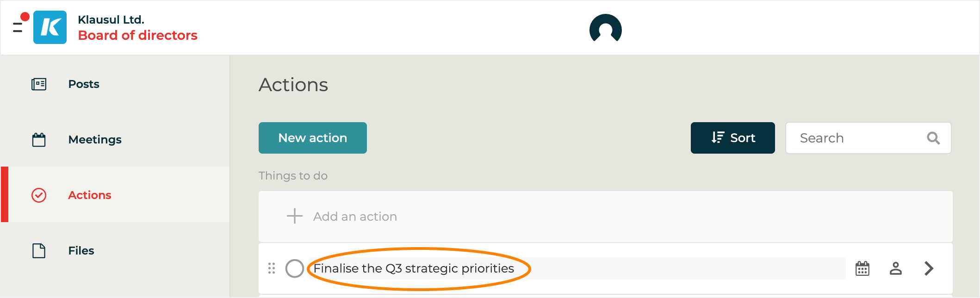Mark Finalise Q3 strategic priorities as done
Image resolution: width=980 pixels, height=298 pixels.
[x=294, y=268]
